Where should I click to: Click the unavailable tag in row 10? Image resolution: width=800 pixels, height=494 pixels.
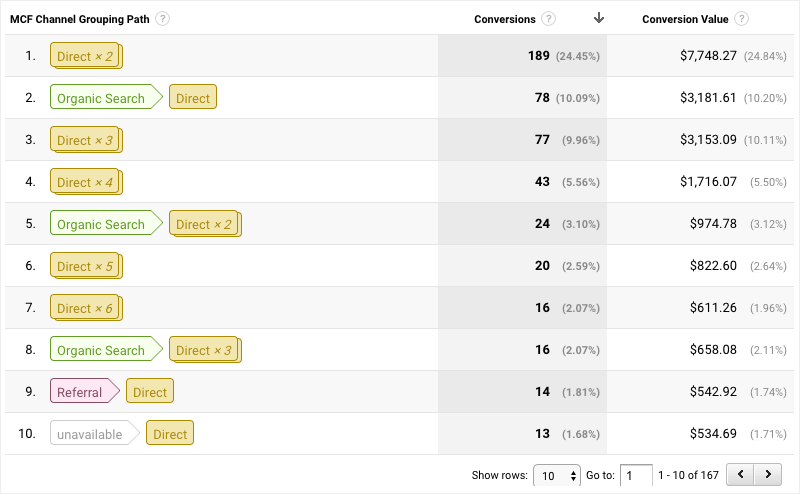(91, 434)
